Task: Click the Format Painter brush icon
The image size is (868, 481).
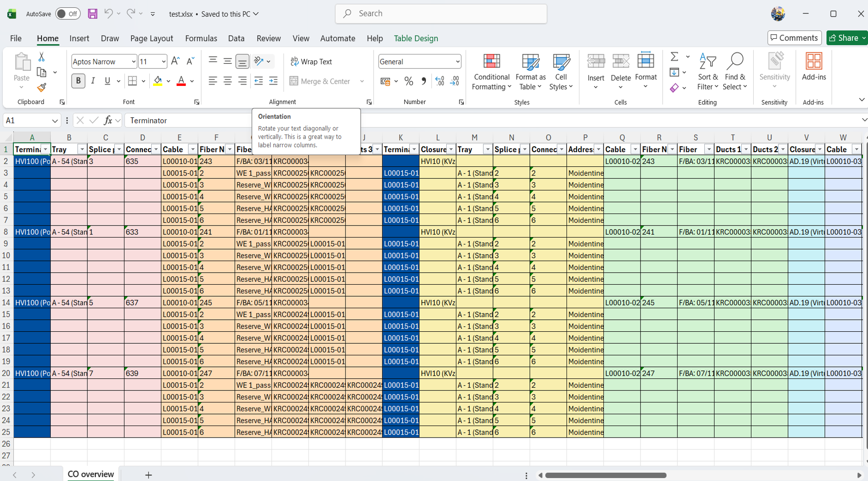Action: pyautogui.click(x=42, y=87)
